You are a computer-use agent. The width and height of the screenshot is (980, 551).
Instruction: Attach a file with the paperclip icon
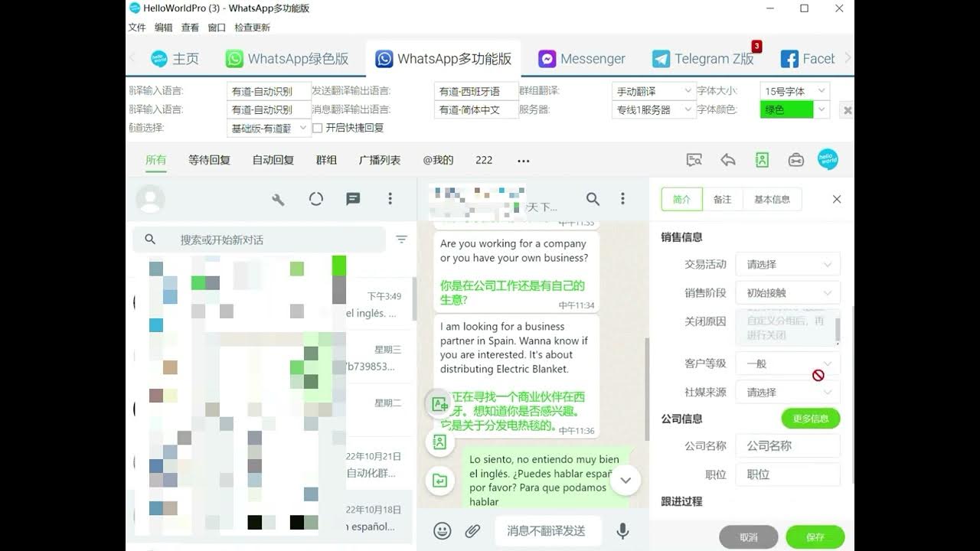[x=472, y=530]
